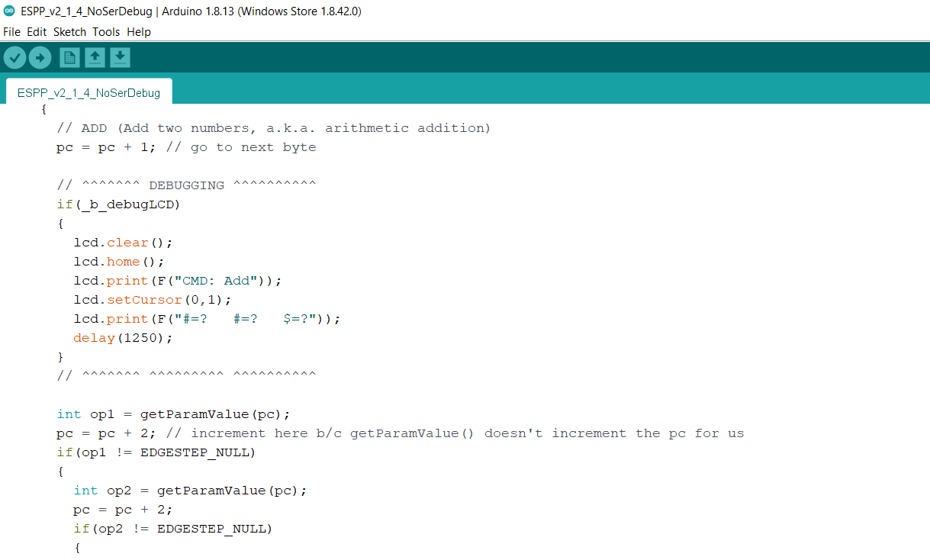
Task: Open the File menu
Action: click(x=11, y=32)
